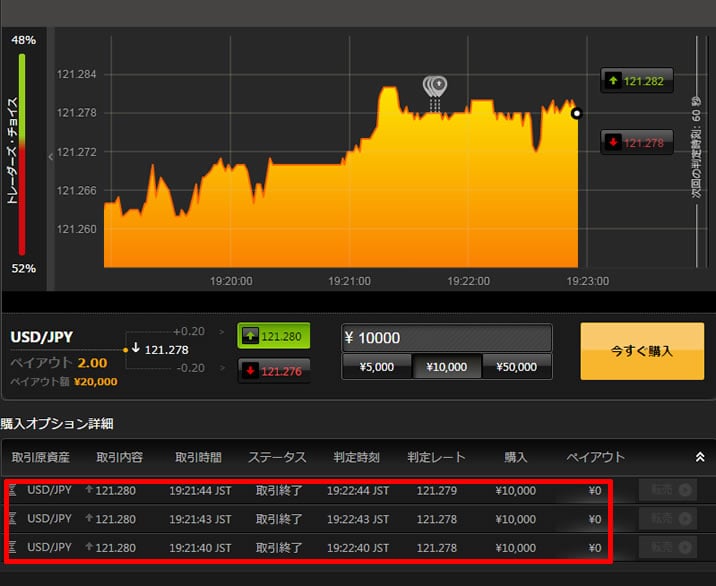Viewport: 716px width, 586px height.
Task: Select the red Low 121.276 option
Action: tap(274, 371)
